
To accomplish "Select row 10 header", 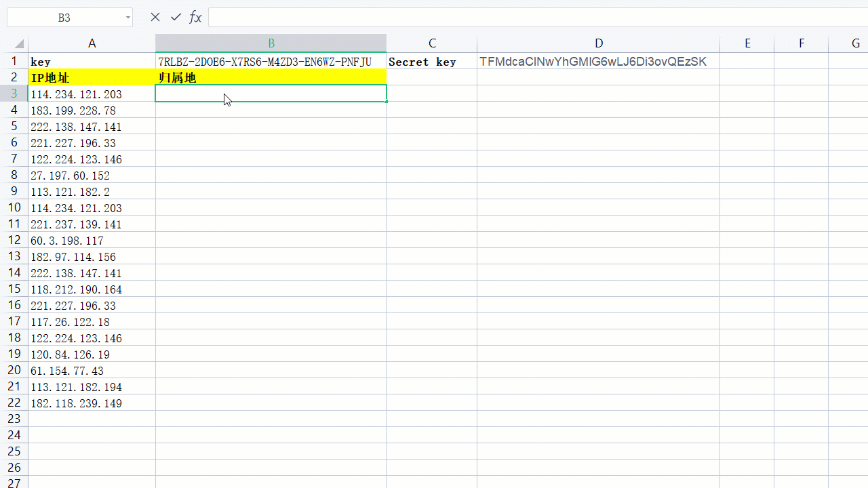I will (x=14, y=207).
